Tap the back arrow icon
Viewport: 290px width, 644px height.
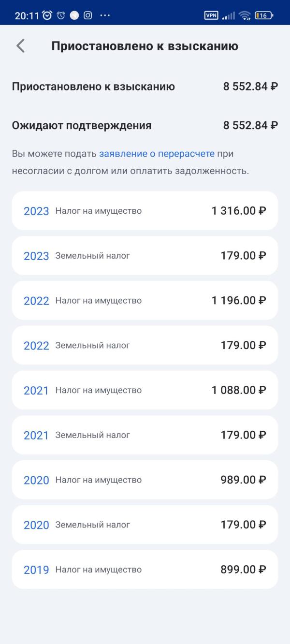pyautogui.click(x=20, y=46)
